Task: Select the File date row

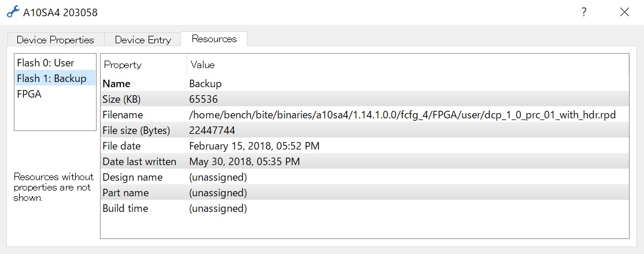Action: point(365,145)
